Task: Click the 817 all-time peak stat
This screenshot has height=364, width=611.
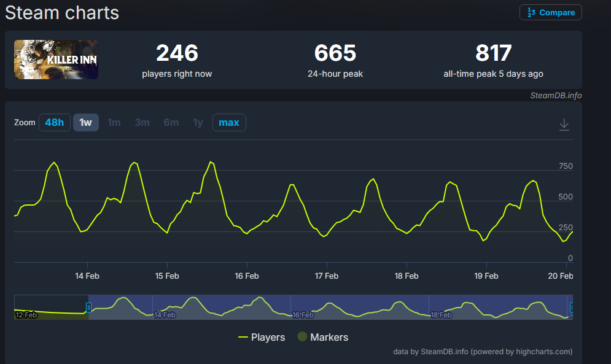Action: coord(493,60)
